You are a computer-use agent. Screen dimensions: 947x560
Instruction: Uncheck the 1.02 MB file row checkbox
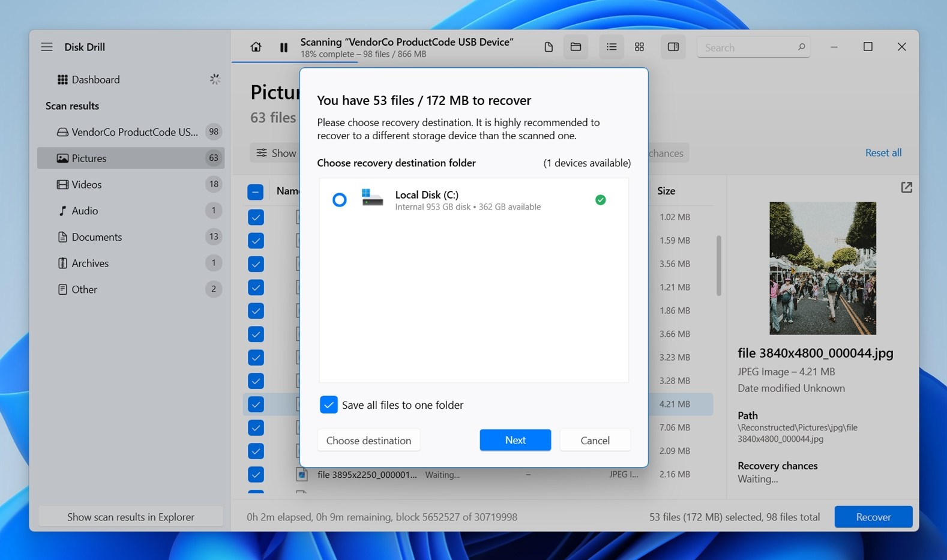point(256,217)
